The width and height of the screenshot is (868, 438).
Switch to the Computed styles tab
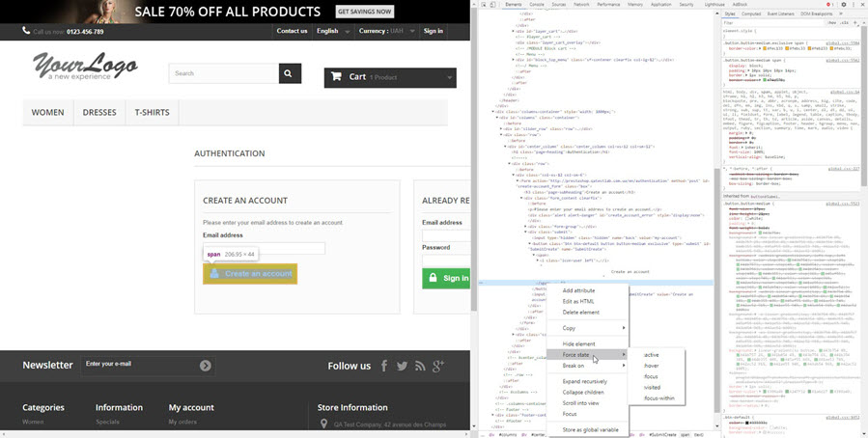point(751,14)
